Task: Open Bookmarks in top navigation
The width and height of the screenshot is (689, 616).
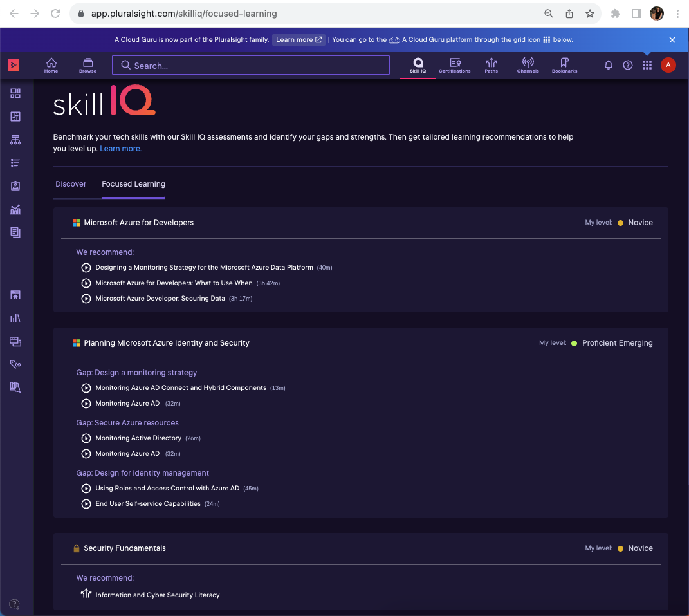Action: 565,66
